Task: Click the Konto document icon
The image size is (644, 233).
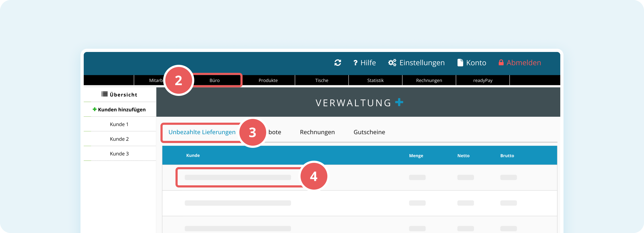Action: (460, 63)
